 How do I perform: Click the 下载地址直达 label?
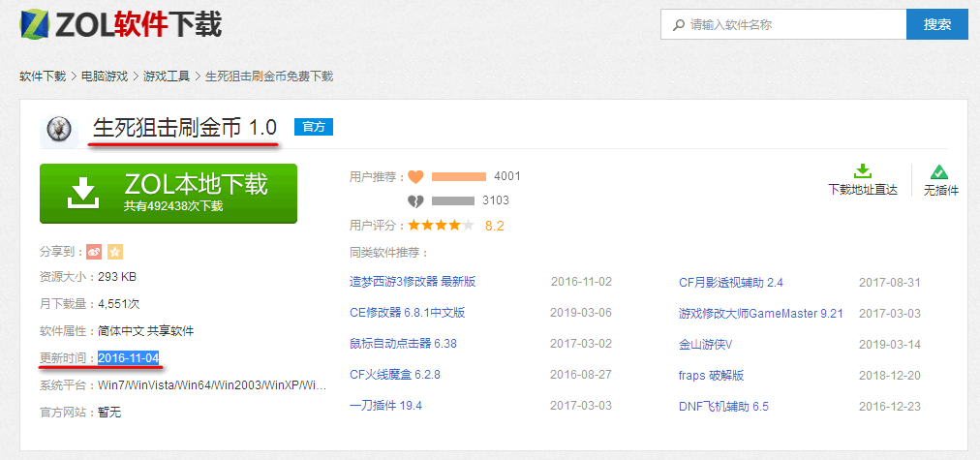(863, 190)
